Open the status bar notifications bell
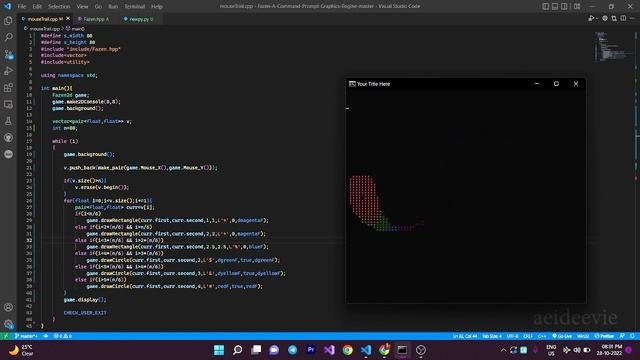 (632, 336)
